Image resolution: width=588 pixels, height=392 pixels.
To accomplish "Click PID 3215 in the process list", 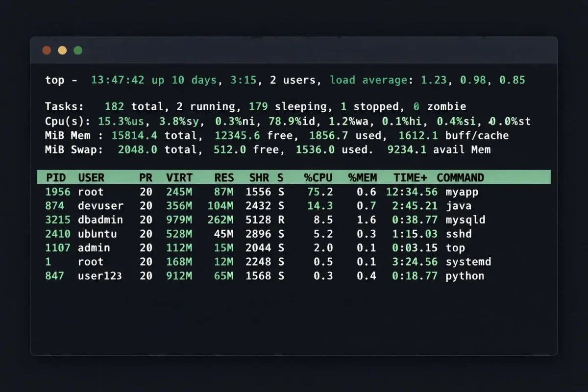I will tap(58, 220).
